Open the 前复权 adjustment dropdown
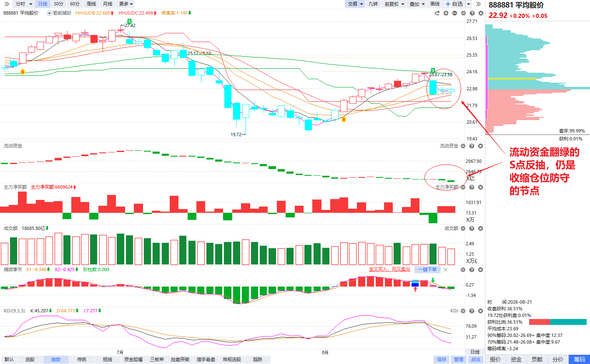The height and width of the screenshot is (364, 590). coord(394,4)
